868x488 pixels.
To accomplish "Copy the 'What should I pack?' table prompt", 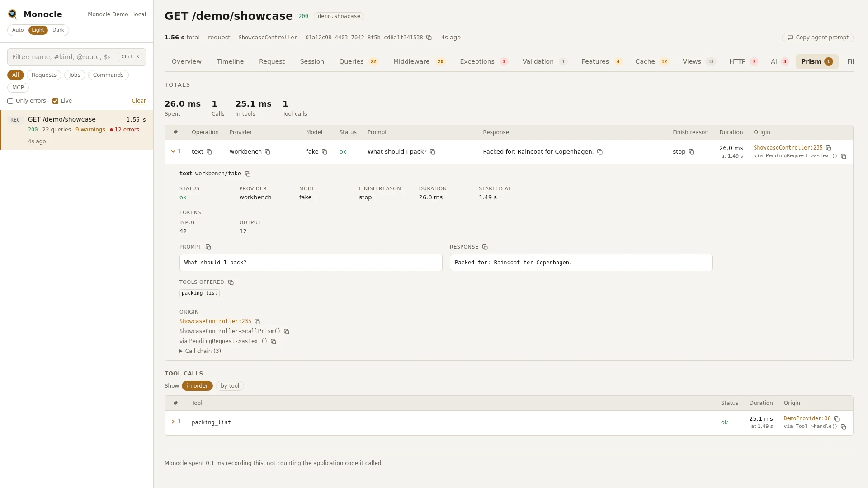I will click(x=433, y=152).
